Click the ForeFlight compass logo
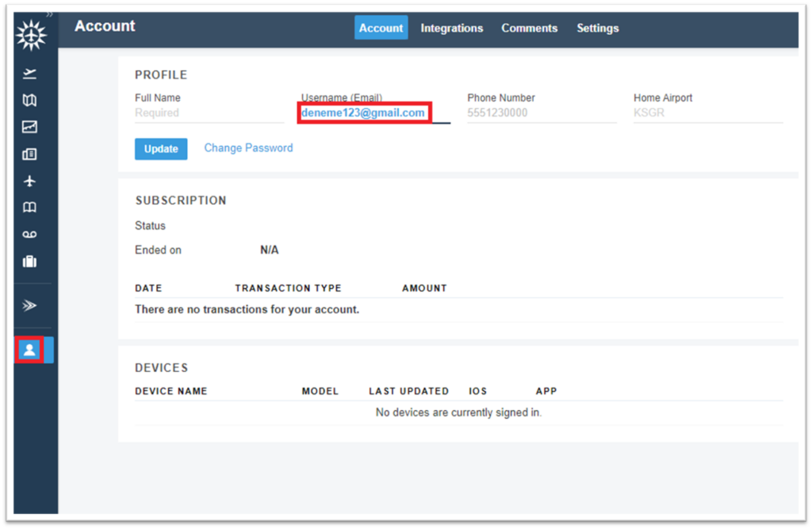The height and width of the screenshot is (529, 812). 31,35
